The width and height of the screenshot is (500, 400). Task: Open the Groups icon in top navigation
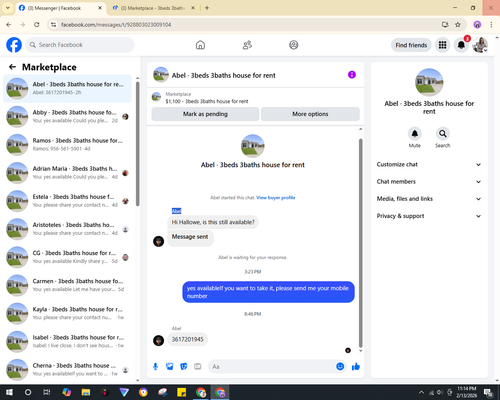pyautogui.click(x=294, y=45)
